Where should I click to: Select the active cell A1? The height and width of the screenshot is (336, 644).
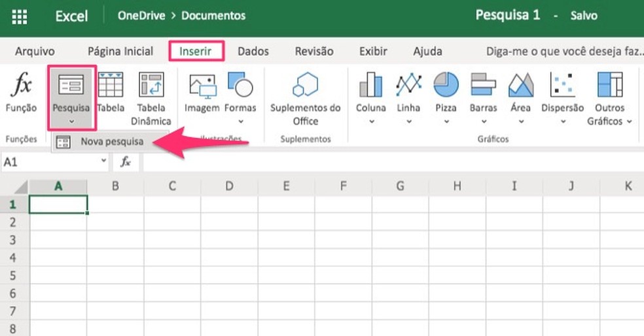[x=58, y=205]
